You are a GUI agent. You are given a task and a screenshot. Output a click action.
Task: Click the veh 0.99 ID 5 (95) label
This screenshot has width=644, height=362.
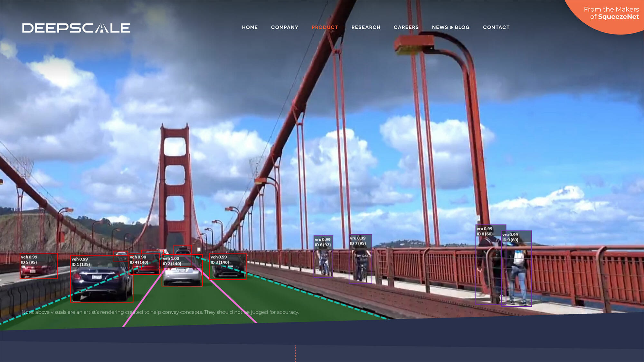coord(29,260)
